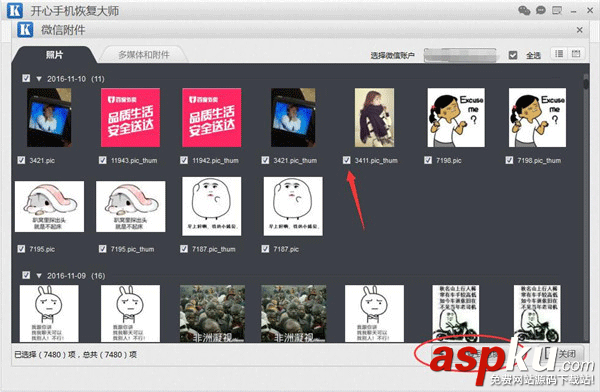Open the 照片 tab
The height and width of the screenshot is (392, 600).
54,55
